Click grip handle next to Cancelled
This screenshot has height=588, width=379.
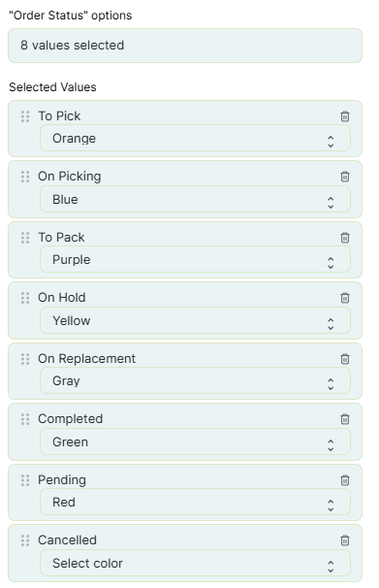(25, 540)
